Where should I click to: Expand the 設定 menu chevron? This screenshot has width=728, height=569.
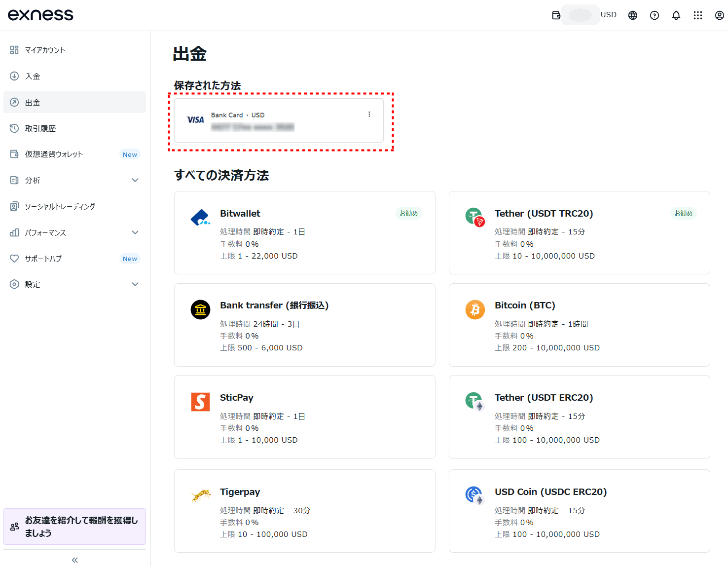135,284
